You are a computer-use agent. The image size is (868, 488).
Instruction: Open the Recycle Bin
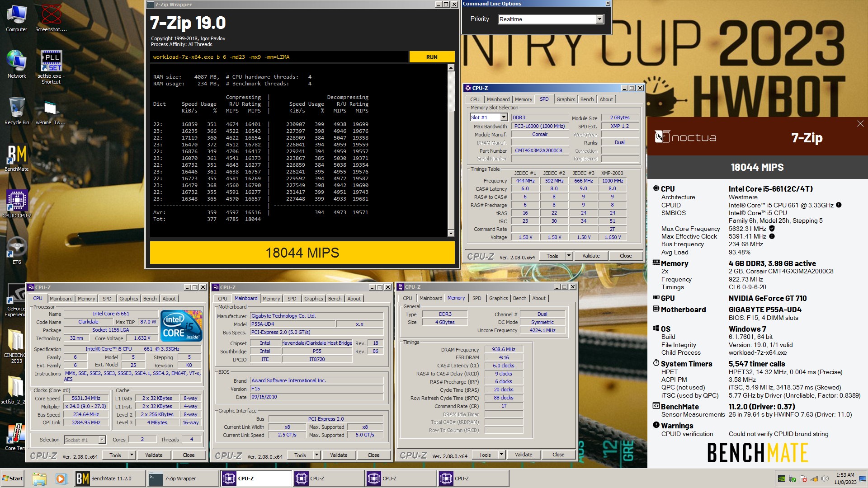click(16, 111)
